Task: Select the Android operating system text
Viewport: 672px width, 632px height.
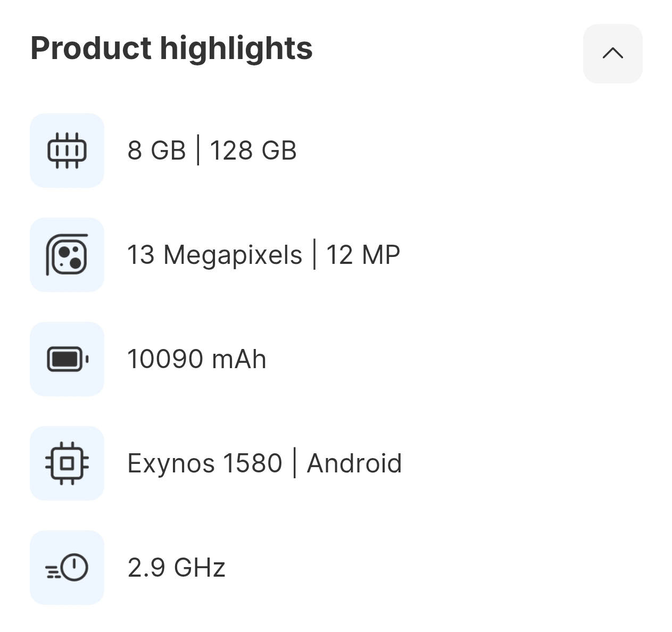Action: [x=354, y=463]
